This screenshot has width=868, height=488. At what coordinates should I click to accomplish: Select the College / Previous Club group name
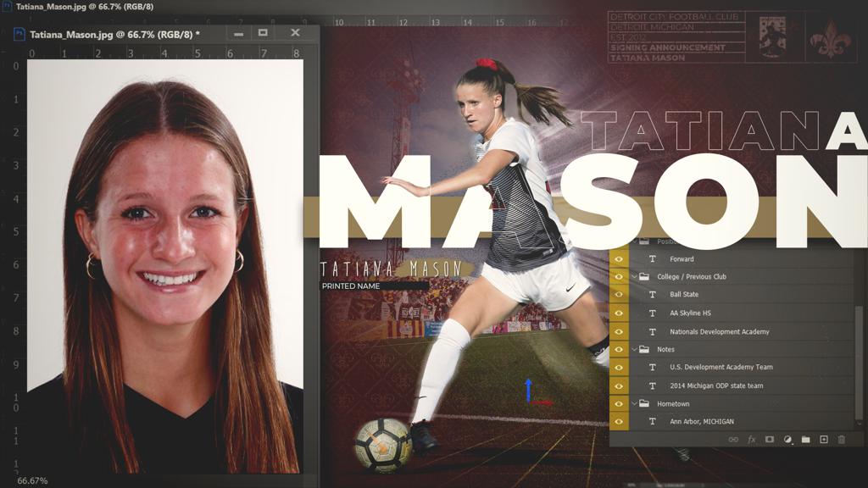pos(692,277)
